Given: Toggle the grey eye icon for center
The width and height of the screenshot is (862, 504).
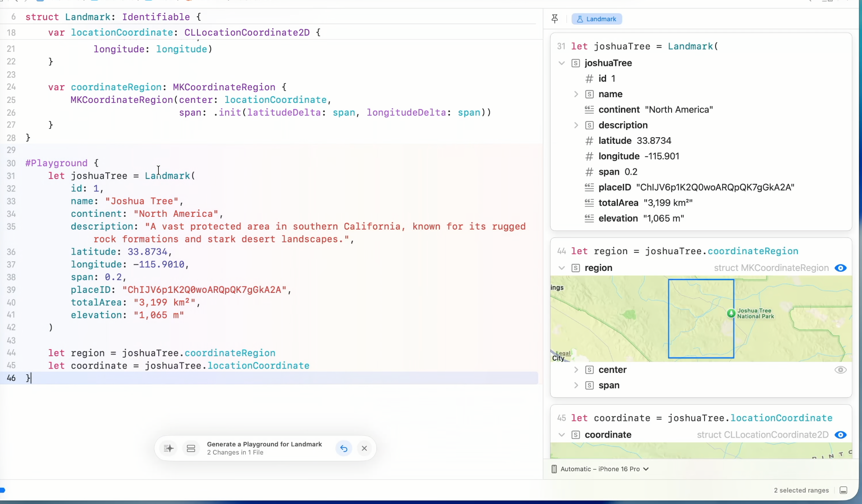Looking at the screenshot, I should (840, 370).
